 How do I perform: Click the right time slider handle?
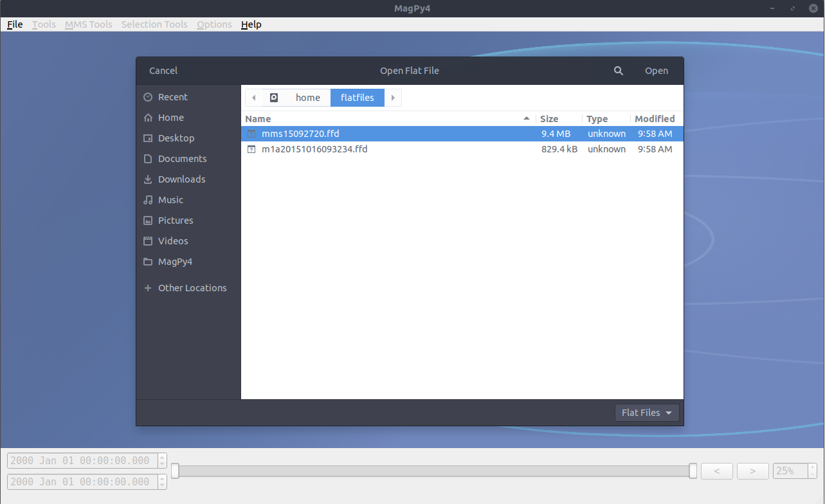point(693,471)
